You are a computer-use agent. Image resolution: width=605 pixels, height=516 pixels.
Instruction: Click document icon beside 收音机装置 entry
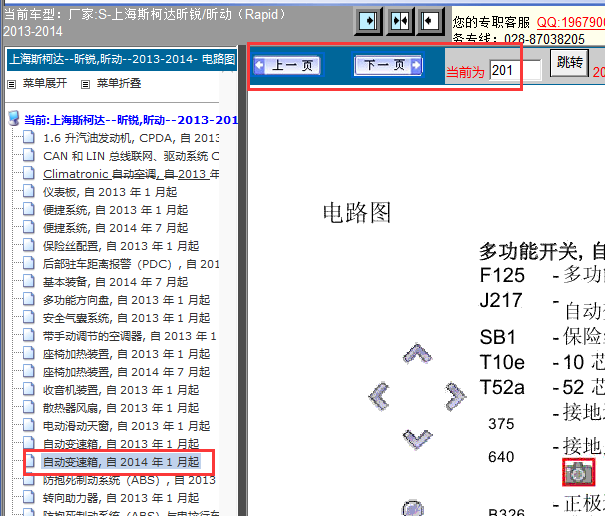pos(29,389)
